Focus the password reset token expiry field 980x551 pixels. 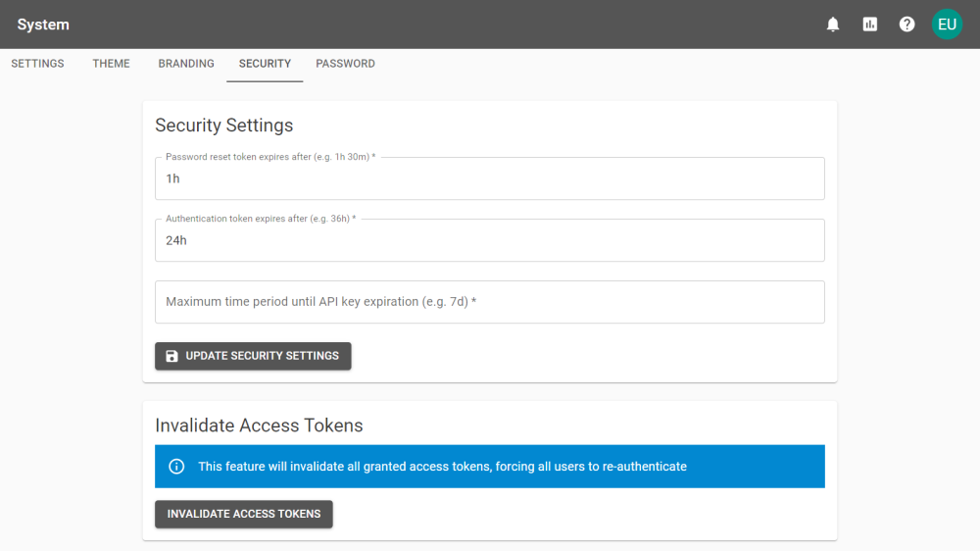pyautogui.click(x=490, y=178)
